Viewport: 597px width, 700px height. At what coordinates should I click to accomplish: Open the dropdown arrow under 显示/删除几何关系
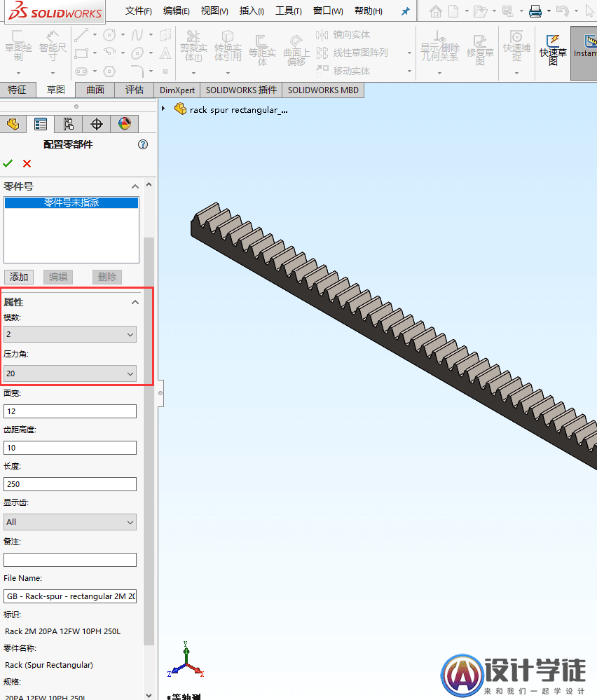pos(440,73)
